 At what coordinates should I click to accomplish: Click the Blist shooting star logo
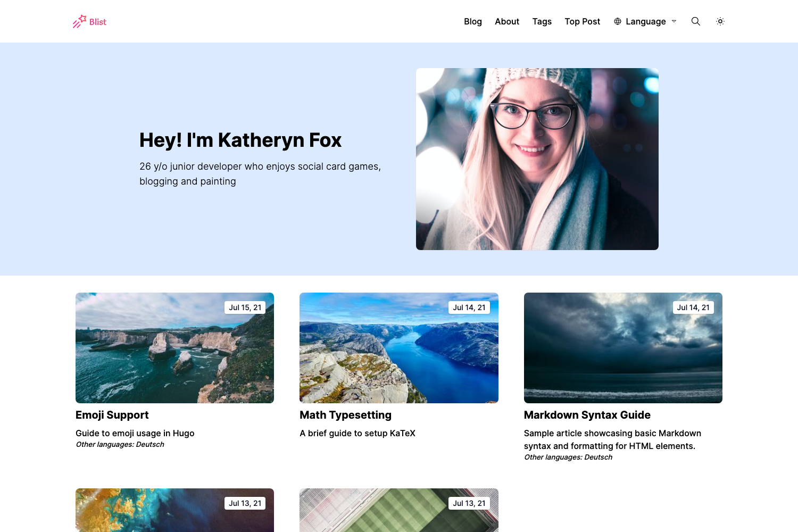click(80, 21)
